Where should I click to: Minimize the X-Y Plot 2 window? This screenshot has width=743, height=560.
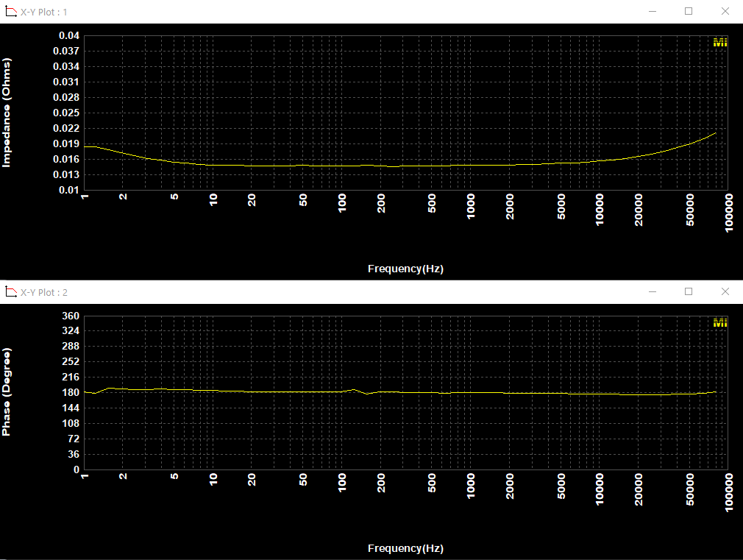click(653, 292)
